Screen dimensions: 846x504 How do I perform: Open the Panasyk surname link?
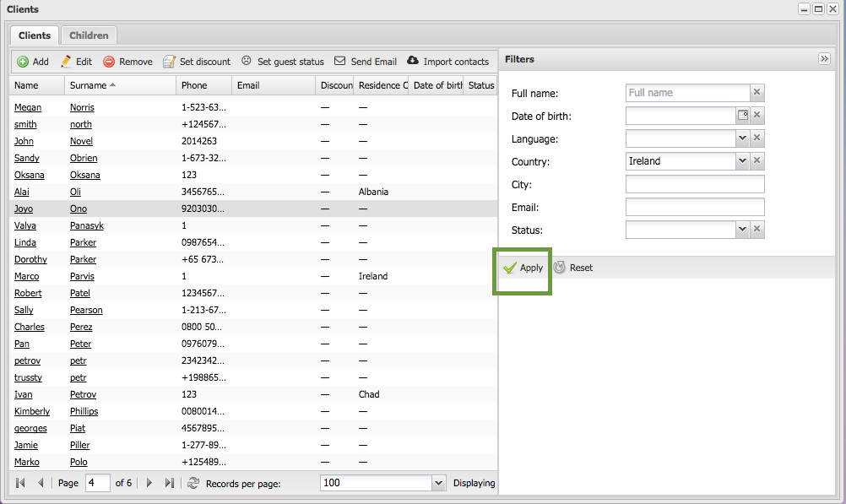[x=87, y=225]
